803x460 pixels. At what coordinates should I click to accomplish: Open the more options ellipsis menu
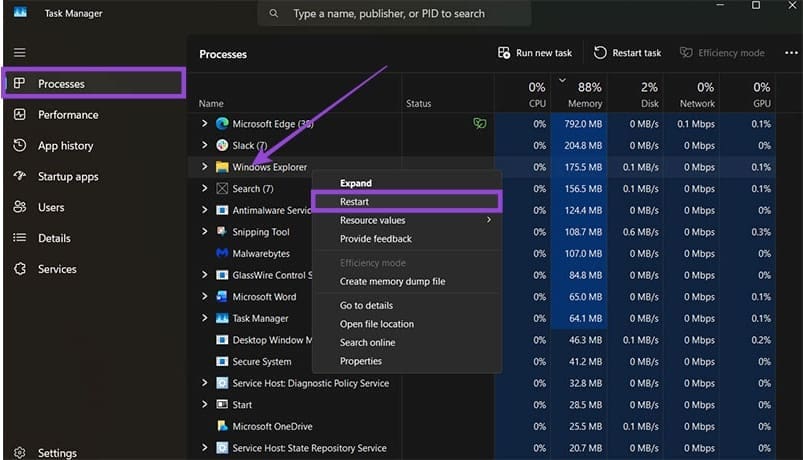point(791,53)
